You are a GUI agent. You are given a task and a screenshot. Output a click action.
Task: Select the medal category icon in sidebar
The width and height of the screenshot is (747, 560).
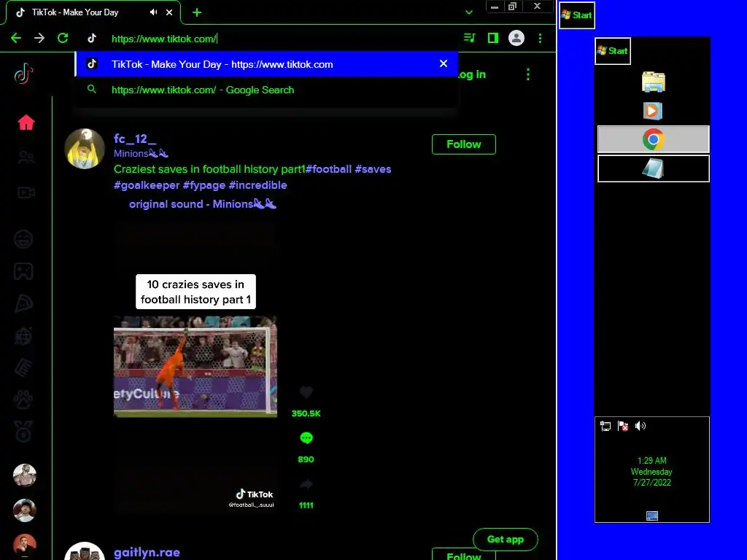point(23,432)
